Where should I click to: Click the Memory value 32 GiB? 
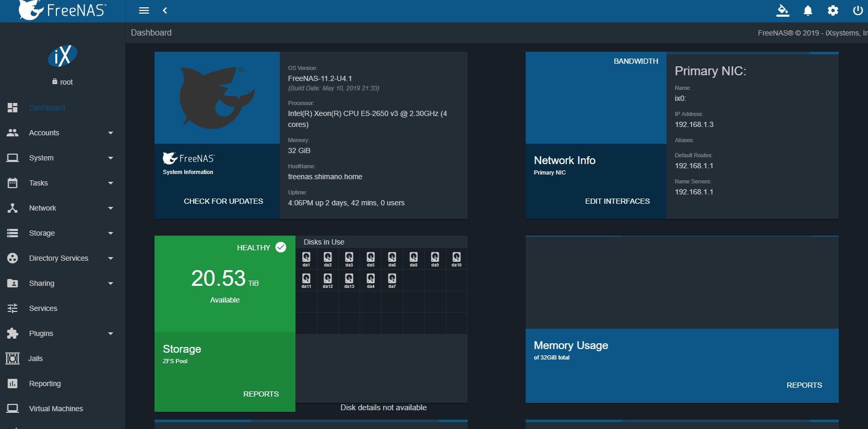pos(299,150)
